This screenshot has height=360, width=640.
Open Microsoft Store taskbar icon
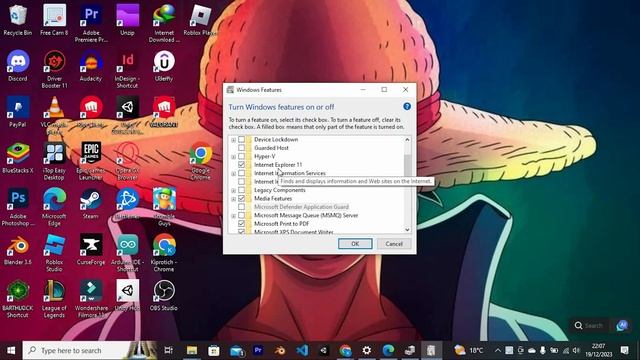coord(213,350)
